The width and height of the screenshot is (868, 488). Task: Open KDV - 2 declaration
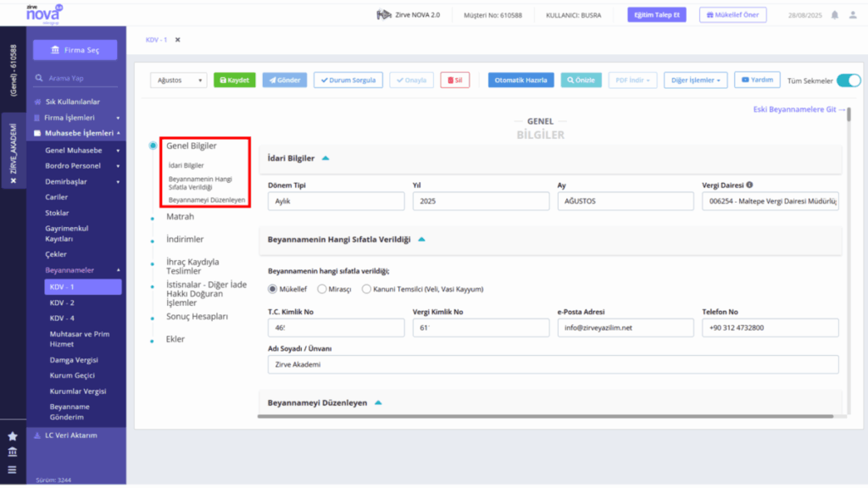[62, 302]
